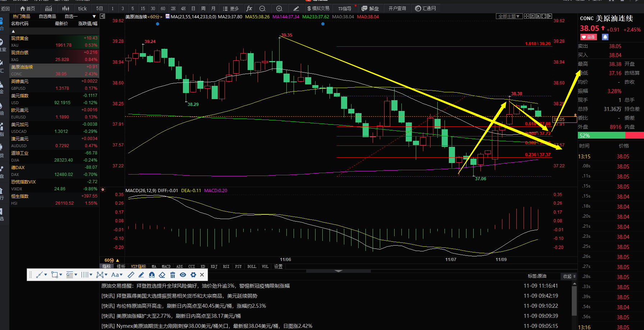
Task: Open the line chart view icon
Action: coord(49,8)
